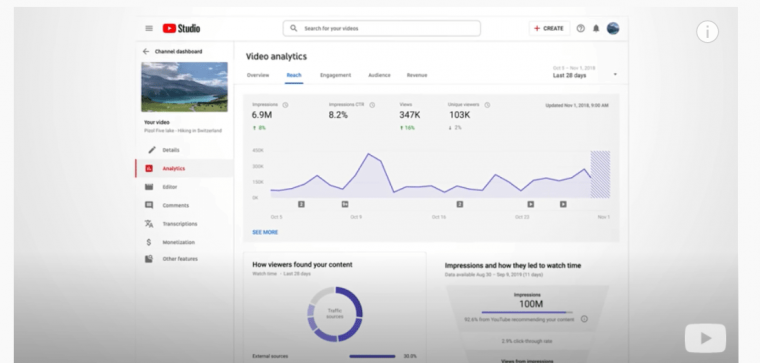Screen dimensions: 760x363
Task: Open the hamburger menu beside the Studio logo
Action: 149,28
